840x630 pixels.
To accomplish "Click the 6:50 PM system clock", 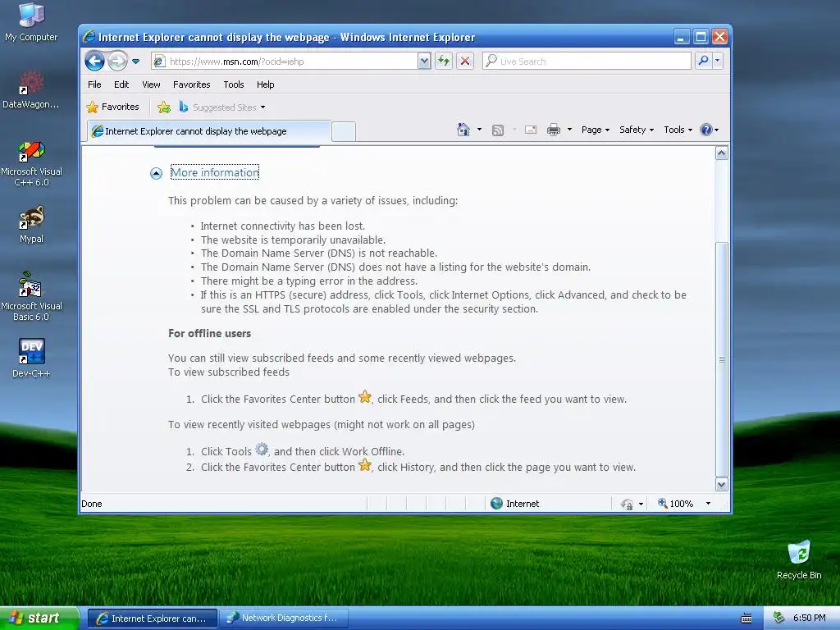I will [809, 619].
